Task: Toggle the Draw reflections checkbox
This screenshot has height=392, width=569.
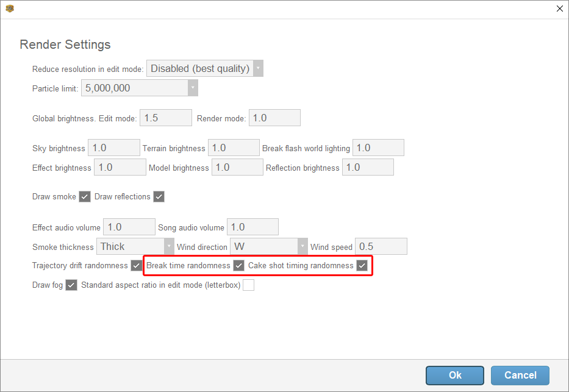Action: click(x=159, y=196)
